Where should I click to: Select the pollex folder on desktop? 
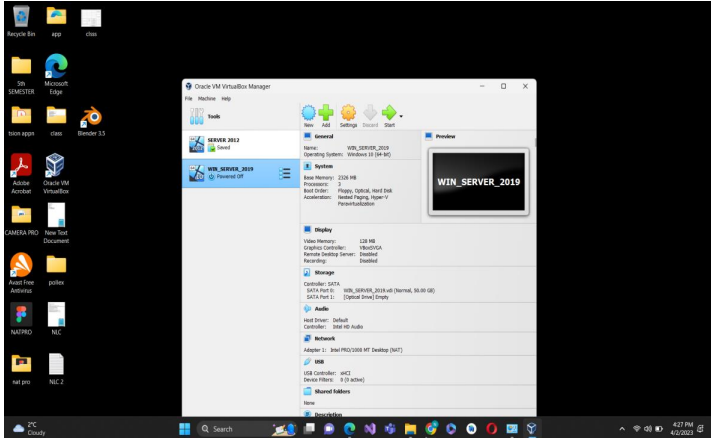point(56,271)
